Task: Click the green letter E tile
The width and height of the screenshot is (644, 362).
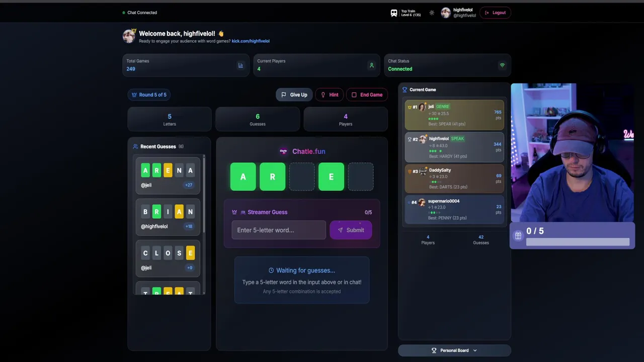Action: (x=331, y=177)
